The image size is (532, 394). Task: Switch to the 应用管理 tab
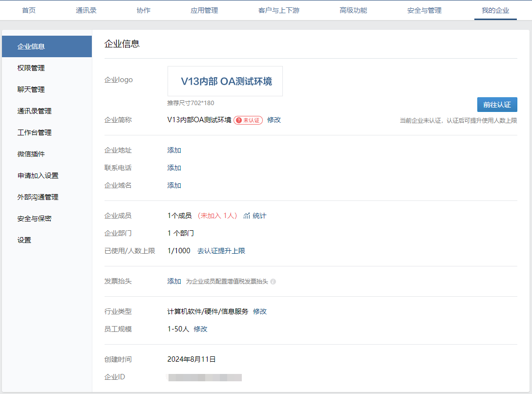click(x=204, y=10)
